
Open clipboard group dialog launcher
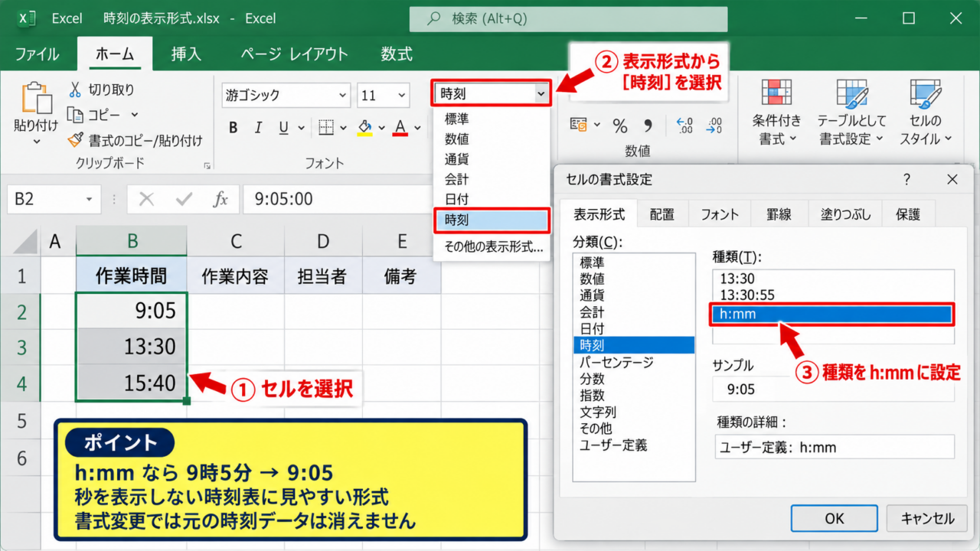207,165
